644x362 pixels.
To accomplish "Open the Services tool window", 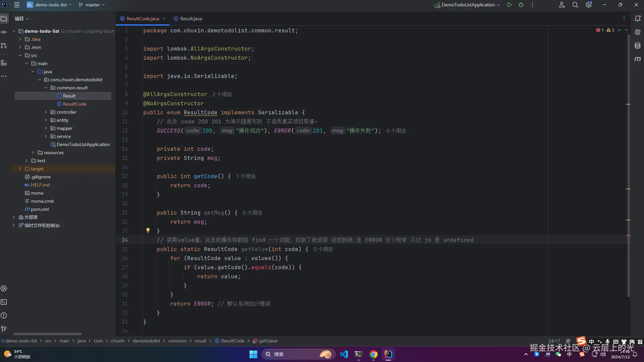I will (4, 288).
